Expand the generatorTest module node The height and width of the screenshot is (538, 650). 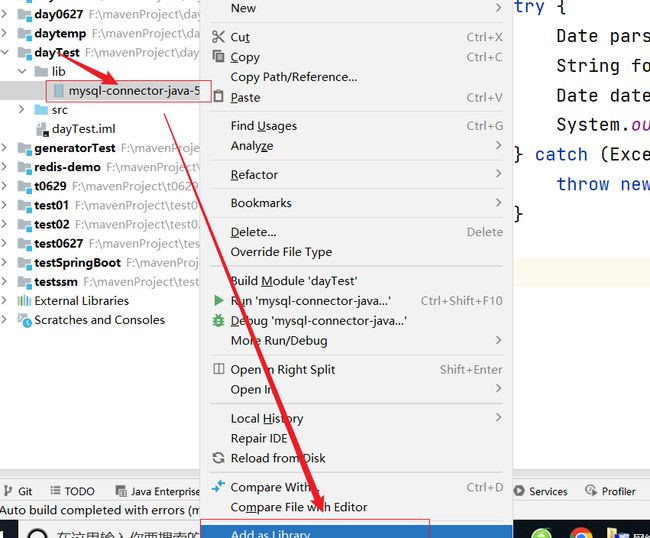(4, 148)
